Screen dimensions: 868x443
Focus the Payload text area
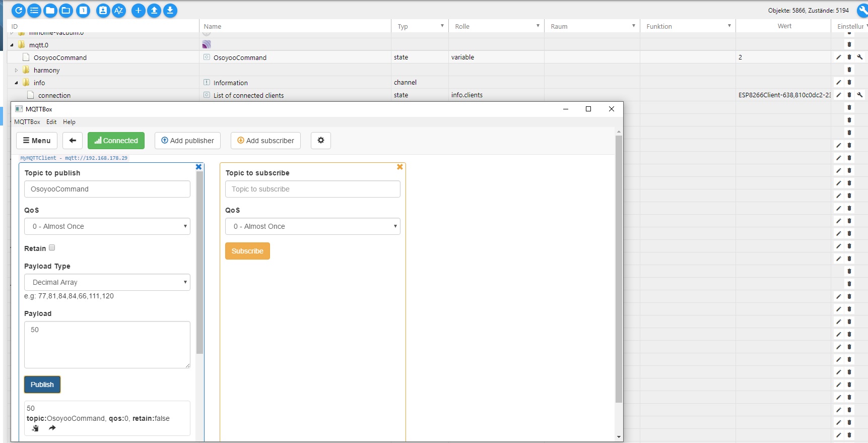(107, 345)
